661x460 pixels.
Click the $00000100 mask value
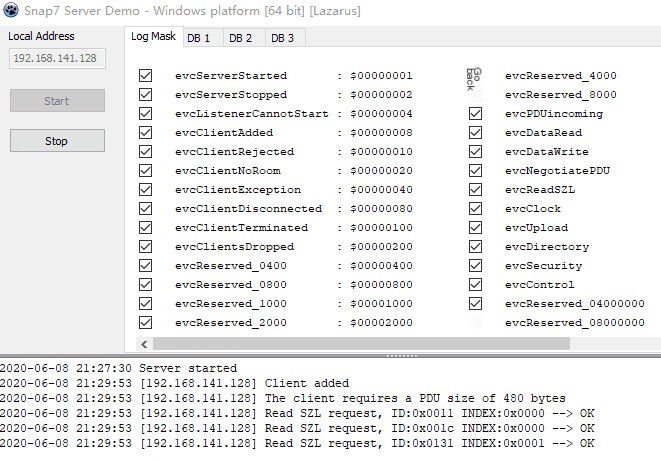point(381,228)
